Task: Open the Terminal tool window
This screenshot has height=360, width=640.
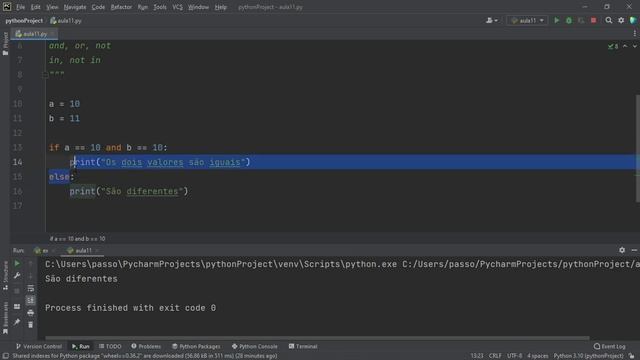Action: (303, 346)
